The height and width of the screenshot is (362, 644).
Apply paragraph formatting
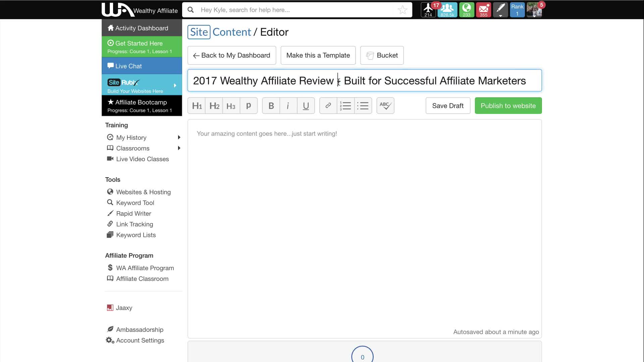(249, 106)
